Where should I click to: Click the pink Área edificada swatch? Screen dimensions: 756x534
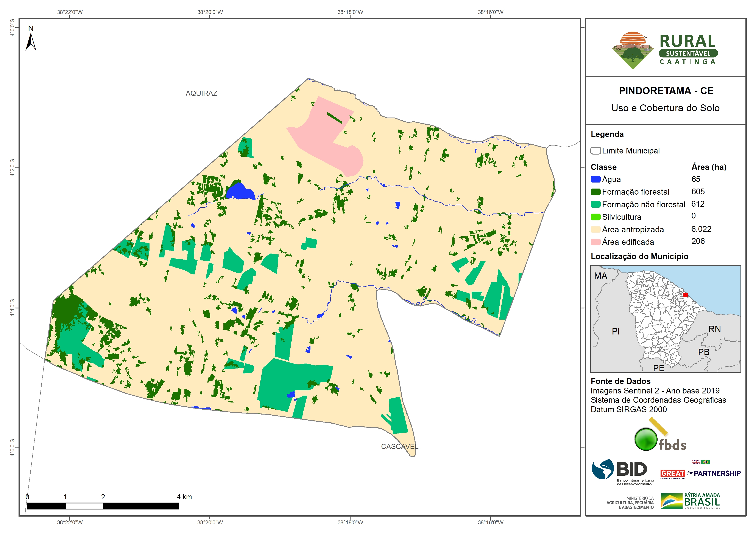(x=595, y=242)
